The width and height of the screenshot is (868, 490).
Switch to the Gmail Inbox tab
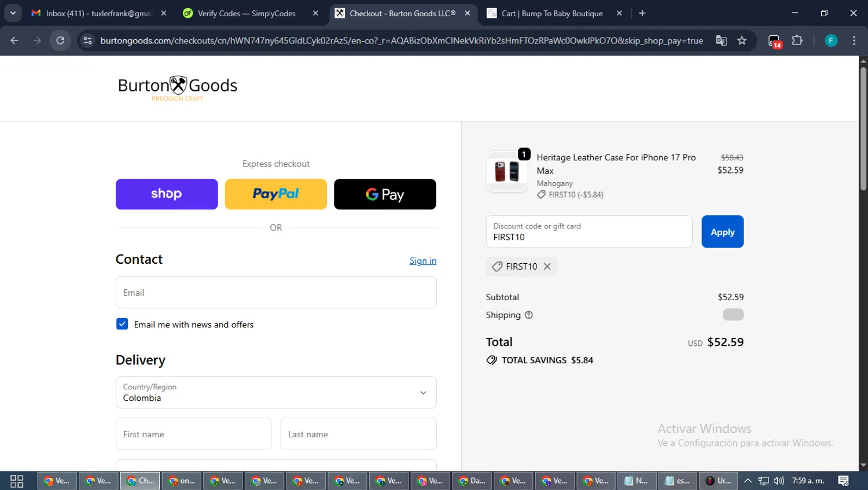click(x=99, y=13)
